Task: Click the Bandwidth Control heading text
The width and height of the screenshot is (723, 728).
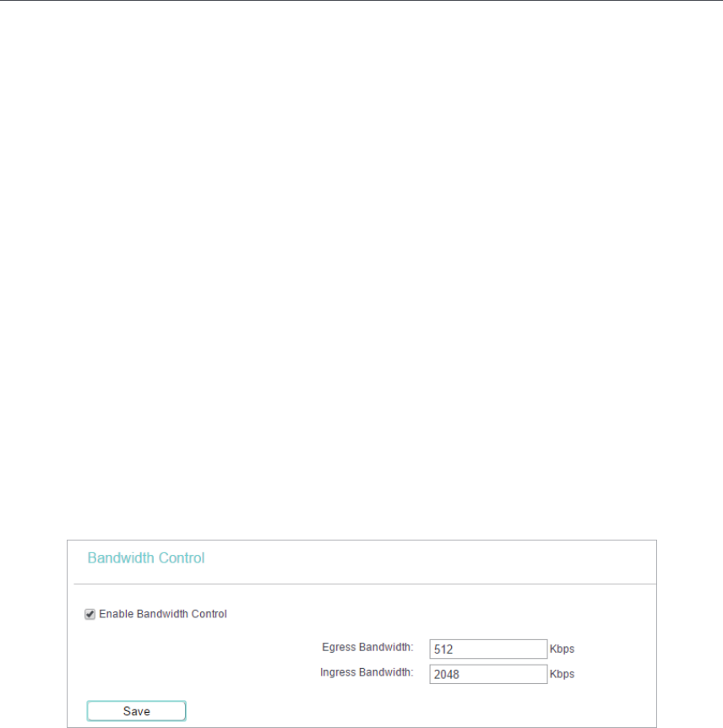Action: pos(146,557)
